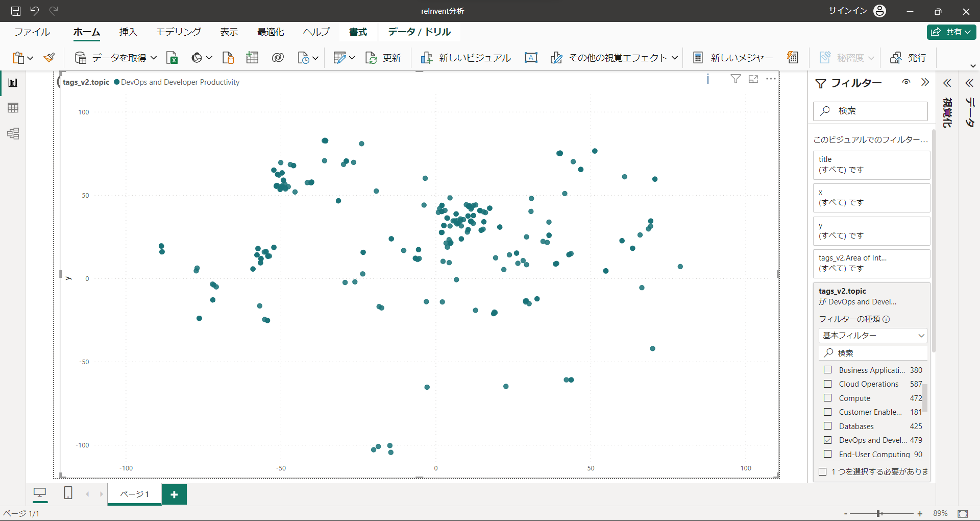Image resolution: width=980 pixels, height=521 pixels.
Task: Switch to Table view in left sidebar
Action: coord(13,108)
